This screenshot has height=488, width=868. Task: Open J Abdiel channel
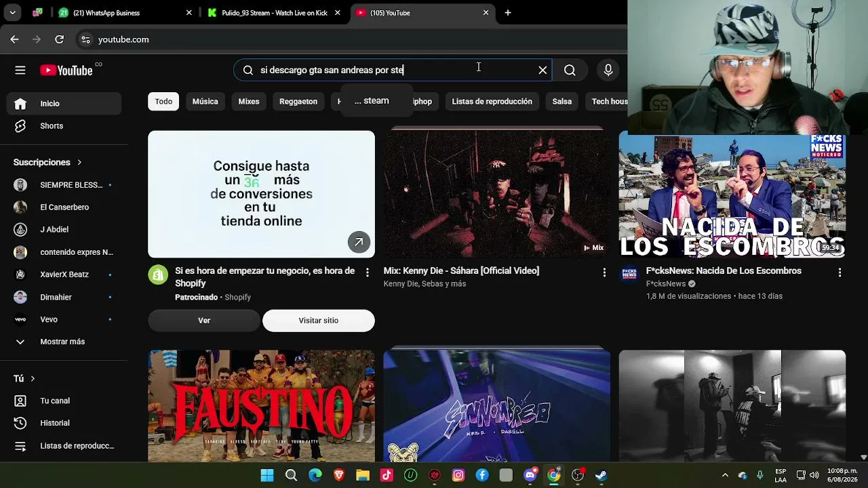point(64,230)
